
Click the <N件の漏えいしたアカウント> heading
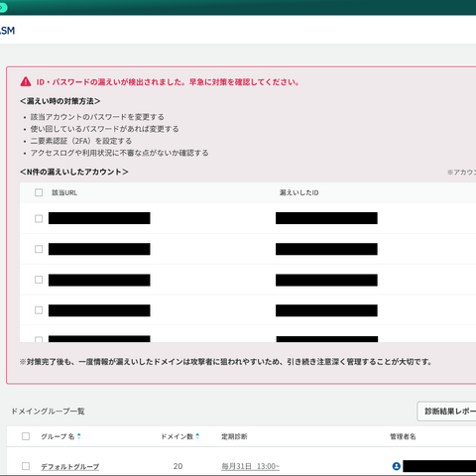[x=74, y=172]
